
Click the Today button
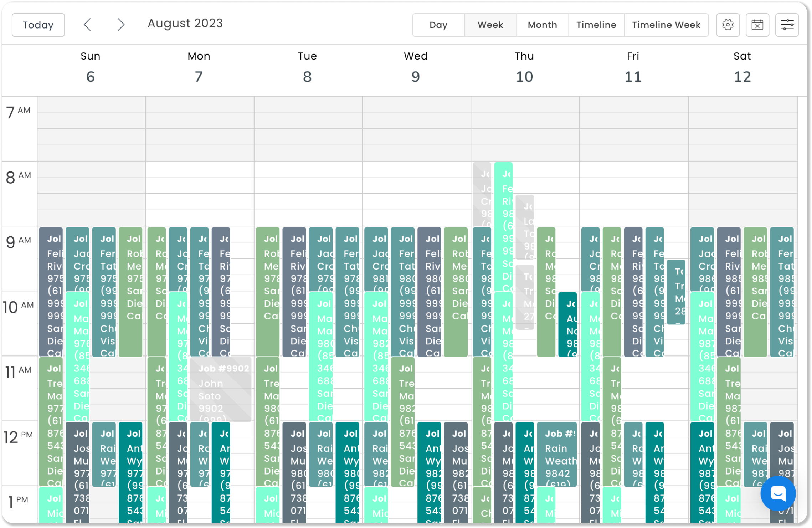(x=38, y=25)
